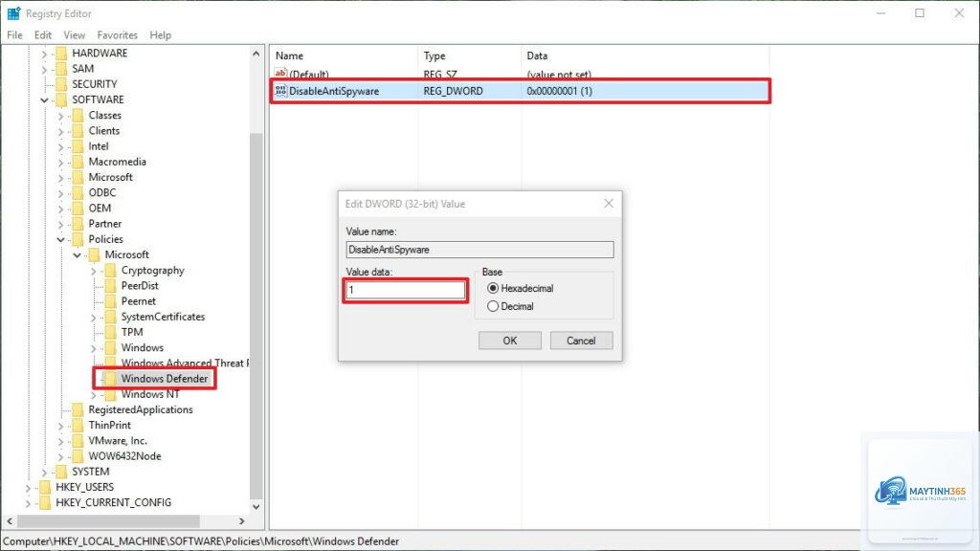Expand the HKEY_CURRENT_CONFIG hive
980x551 pixels.
tap(28, 503)
